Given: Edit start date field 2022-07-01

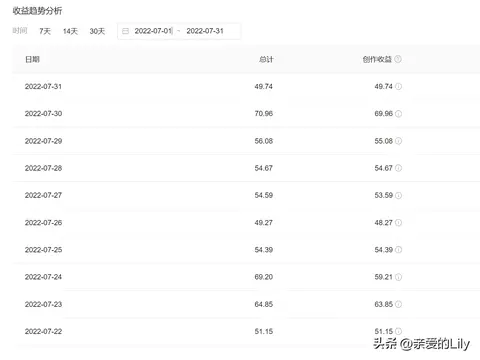Looking at the screenshot, I should coord(153,31).
